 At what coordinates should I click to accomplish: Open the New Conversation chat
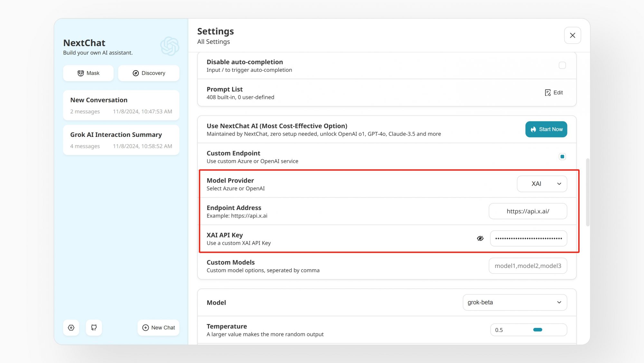tap(121, 105)
